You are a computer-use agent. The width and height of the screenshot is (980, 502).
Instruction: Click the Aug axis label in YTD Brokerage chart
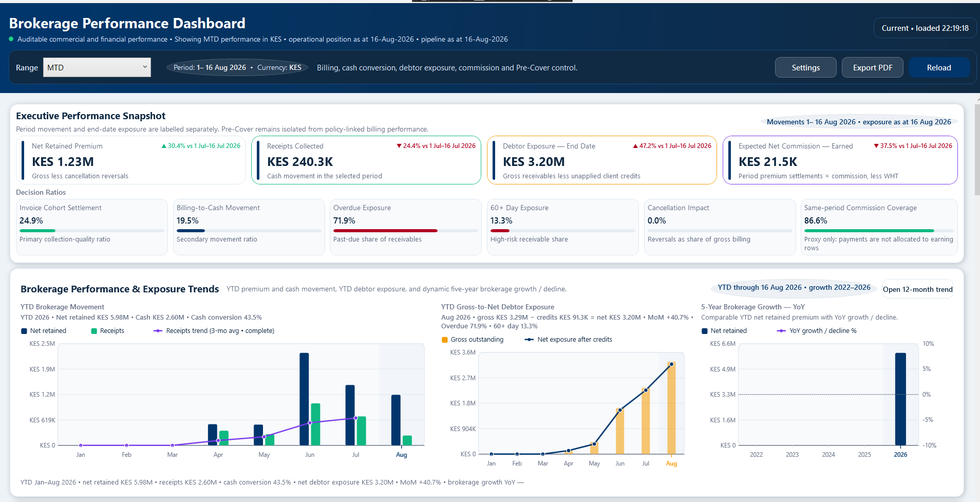point(402,455)
